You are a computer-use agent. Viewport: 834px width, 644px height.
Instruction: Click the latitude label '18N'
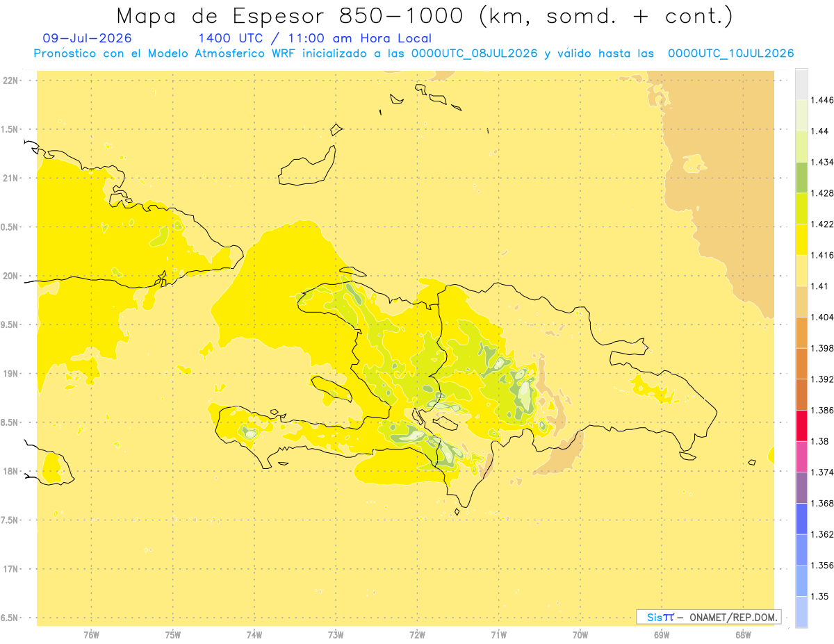(x=12, y=471)
